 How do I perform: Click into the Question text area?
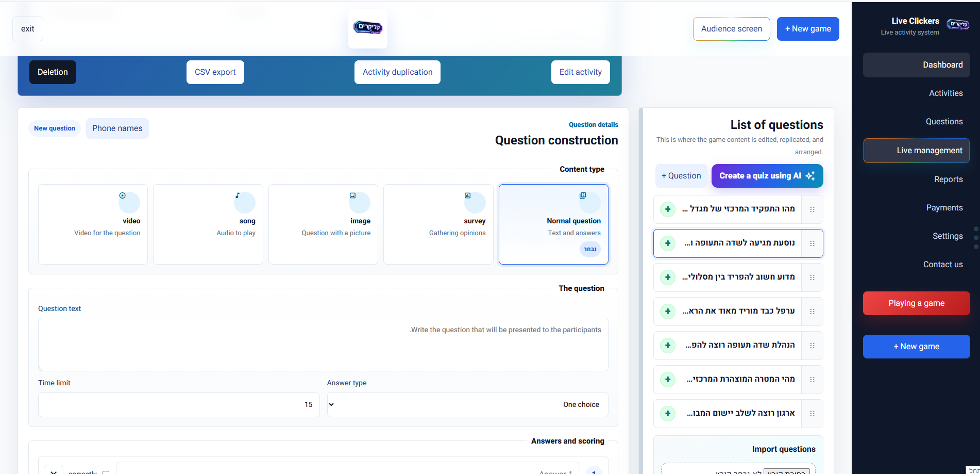(323, 345)
